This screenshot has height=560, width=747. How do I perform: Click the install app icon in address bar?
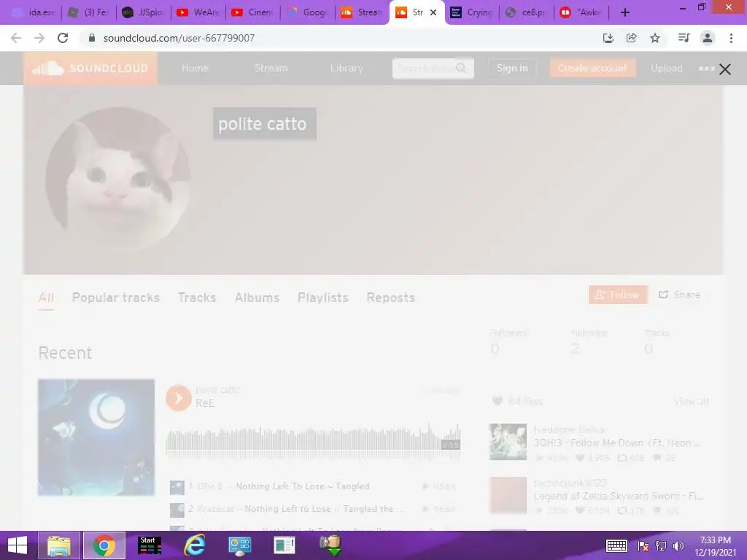click(x=608, y=38)
